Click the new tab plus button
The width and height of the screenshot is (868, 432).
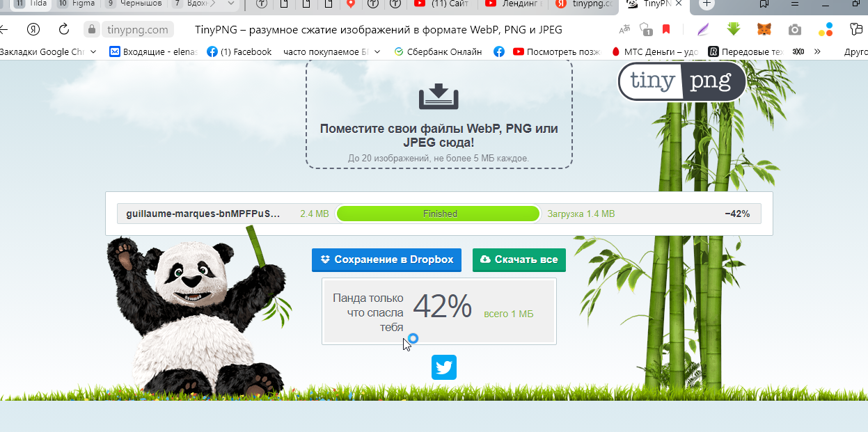pos(707,3)
